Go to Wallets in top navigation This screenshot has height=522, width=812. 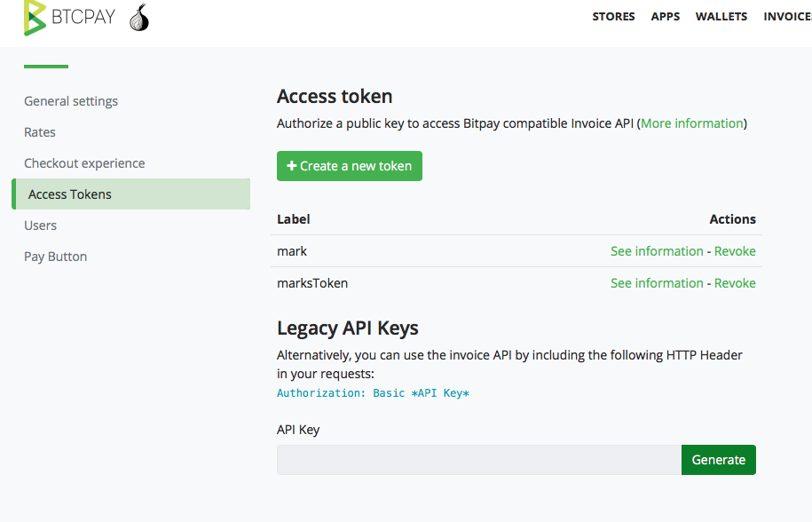pyautogui.click(x=721, y=17)
